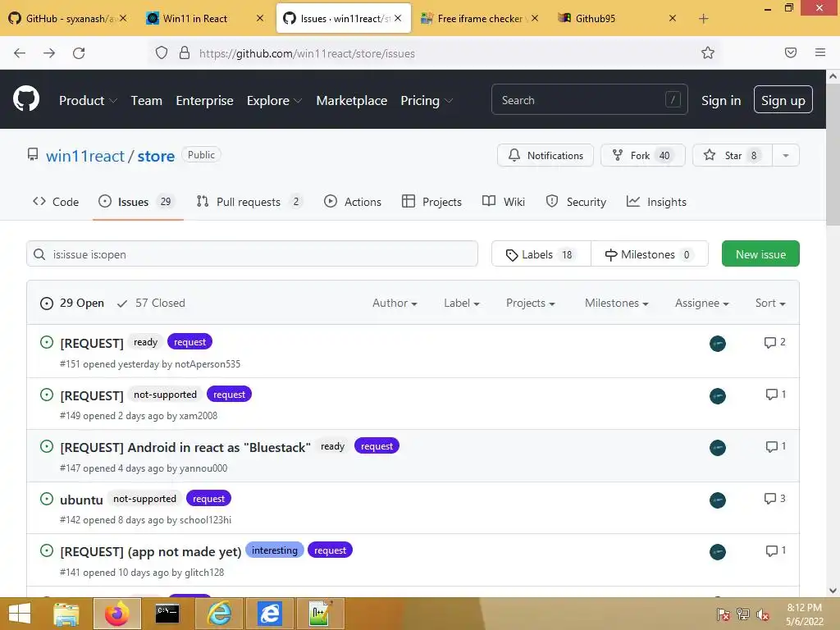Click the Action Center flag icon
Screen dimensions: 840x630
pyautogui.click(x=724, y=614)
